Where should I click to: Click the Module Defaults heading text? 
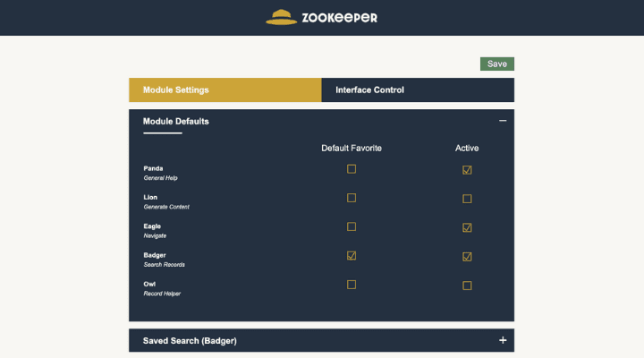pyautogui.click(x=176, y=121)
